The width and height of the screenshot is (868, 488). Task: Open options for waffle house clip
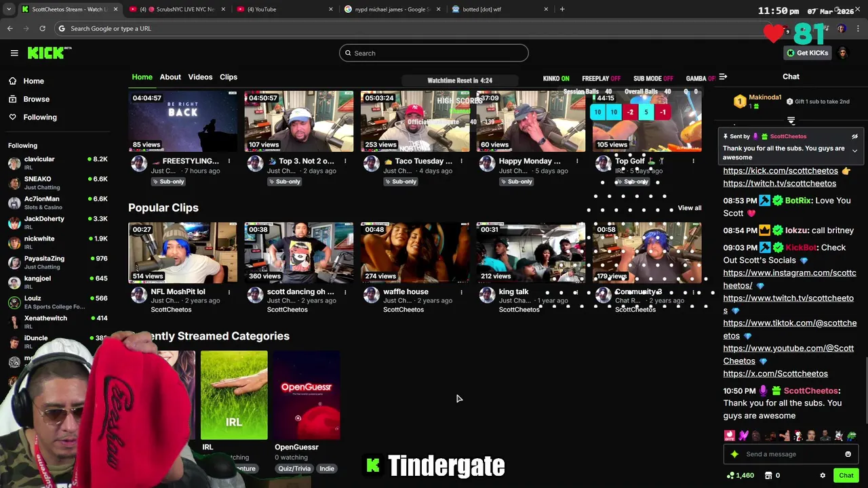tap(461, 292)
